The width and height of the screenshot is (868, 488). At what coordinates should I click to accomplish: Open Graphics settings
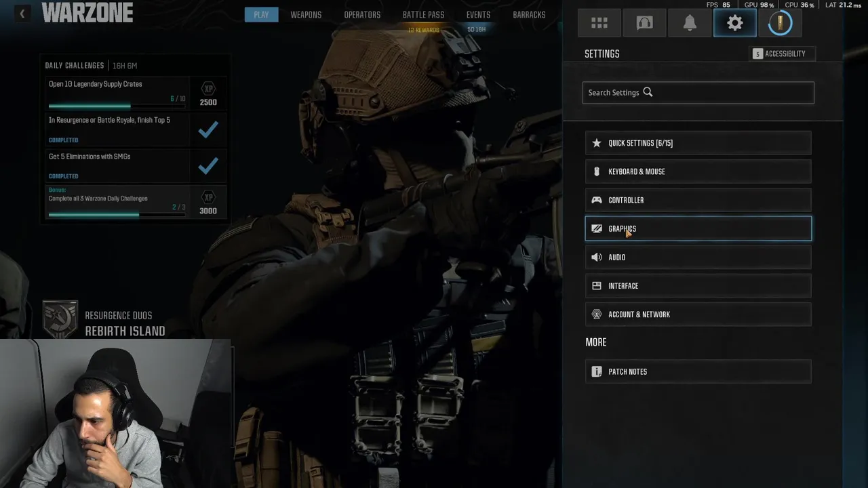[x=698, y=228]
